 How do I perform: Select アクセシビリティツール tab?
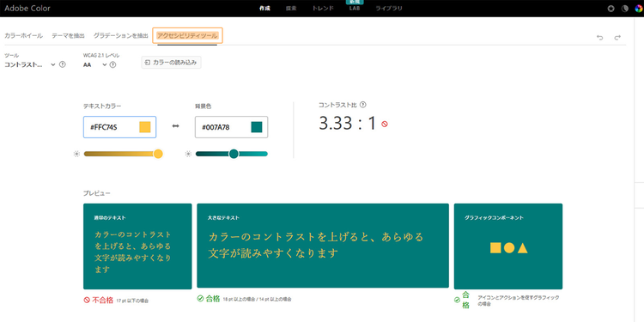pyautogui.click(x=187, y=36)
